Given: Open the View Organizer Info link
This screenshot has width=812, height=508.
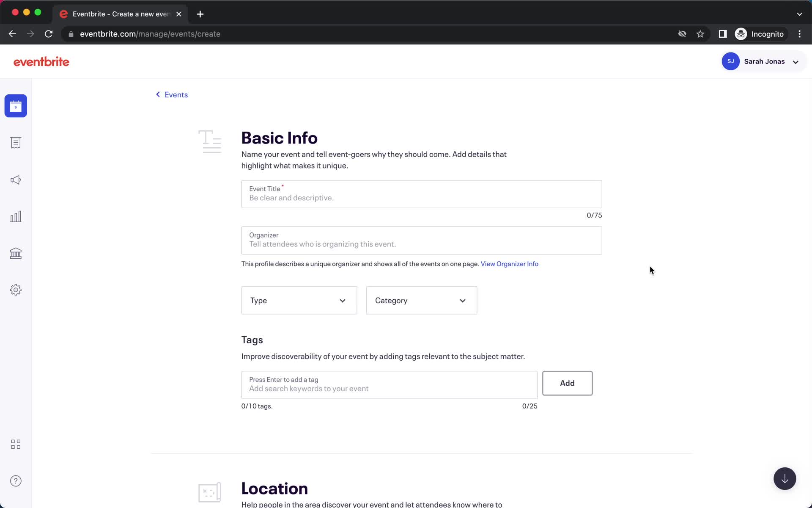Looking at the screenshot, I should [x=509, y=263].
